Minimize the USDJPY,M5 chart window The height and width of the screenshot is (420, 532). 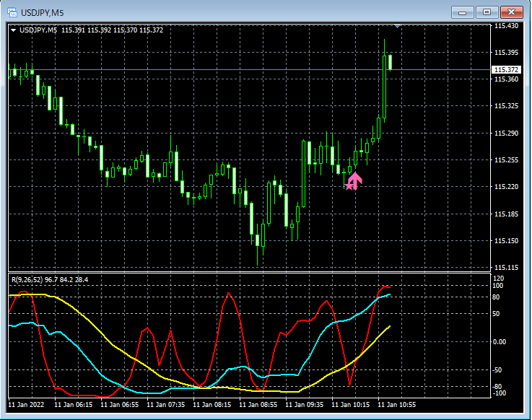462,12
